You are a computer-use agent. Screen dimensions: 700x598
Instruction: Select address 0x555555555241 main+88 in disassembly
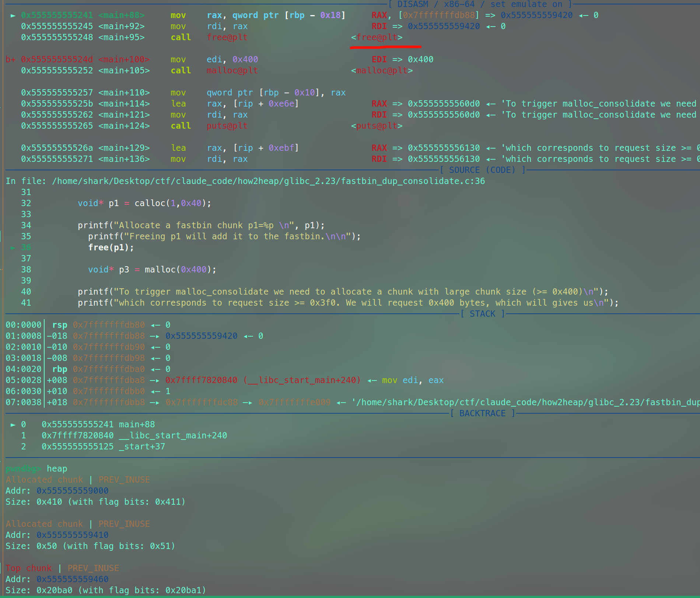(83, 15)
